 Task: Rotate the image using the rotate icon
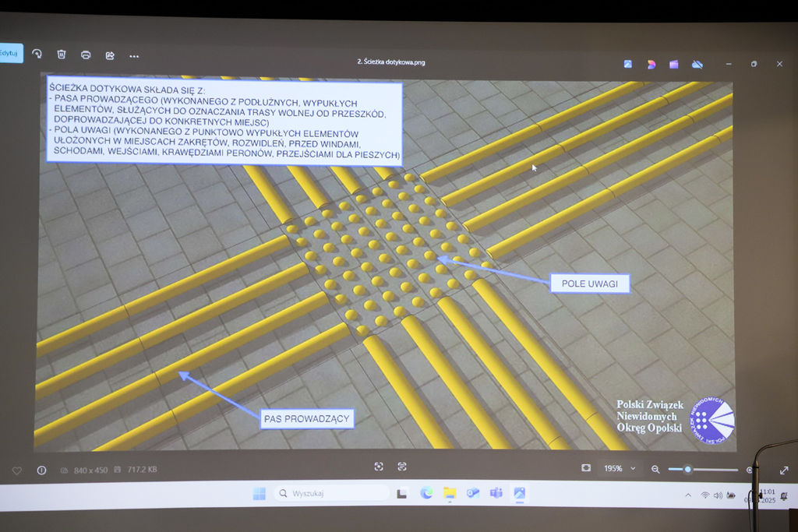coord(37,55)
